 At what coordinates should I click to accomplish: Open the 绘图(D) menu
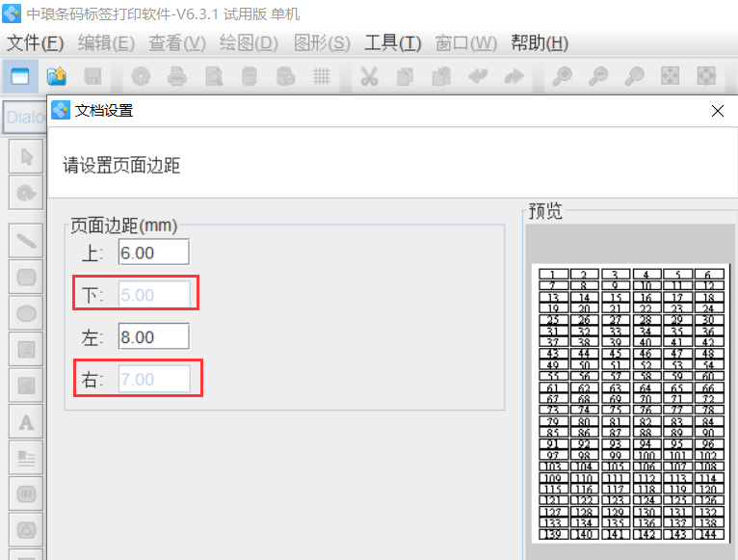(x=249, y=43)
